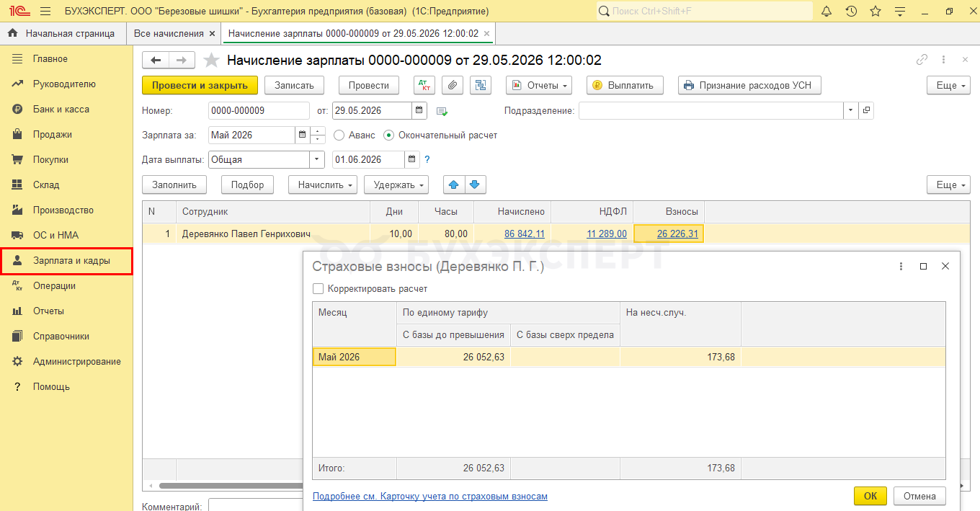Enable Корректировать расчет checkbox
980x511 pixels.
tap(318, 289)
